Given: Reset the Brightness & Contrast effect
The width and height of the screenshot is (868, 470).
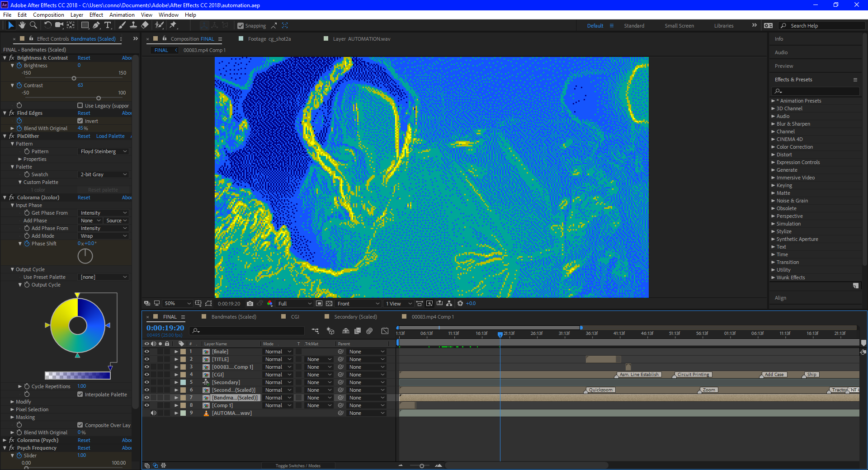Looking at the screenshot, I should pos(84,58).
